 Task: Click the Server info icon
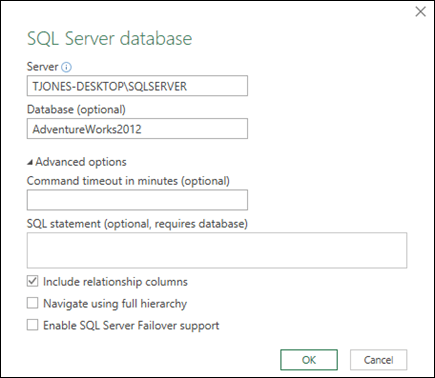(x=66, y=67)
